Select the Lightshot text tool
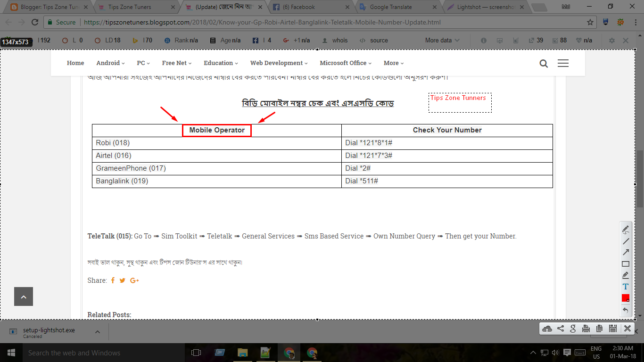This screenshot has height=362, width=644. pyautogui.click(x=626, y=287)
